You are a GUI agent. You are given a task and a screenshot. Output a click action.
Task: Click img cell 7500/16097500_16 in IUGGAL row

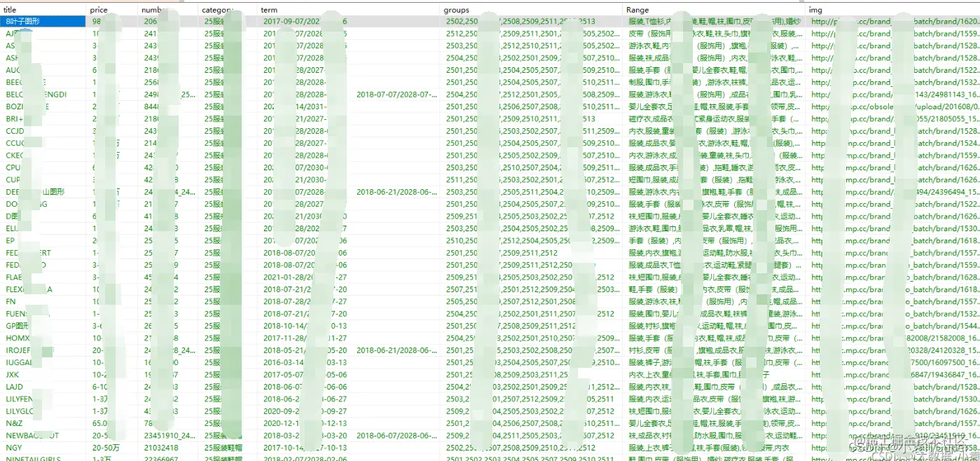[x=892, y=362]
